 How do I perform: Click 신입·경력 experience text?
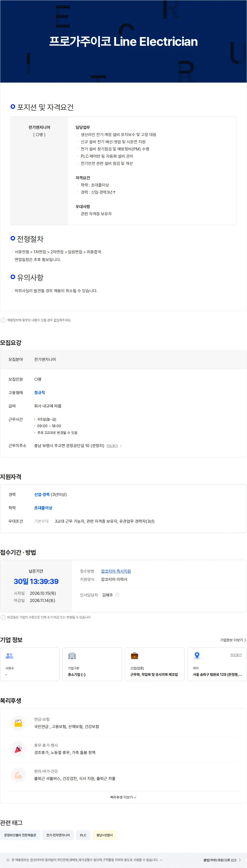[42, 494]
